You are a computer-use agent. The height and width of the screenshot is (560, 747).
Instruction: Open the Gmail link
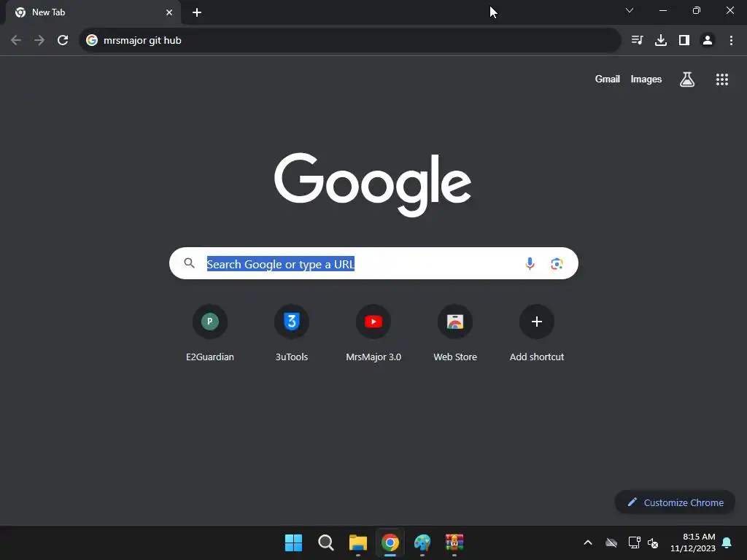pos(608,79)
